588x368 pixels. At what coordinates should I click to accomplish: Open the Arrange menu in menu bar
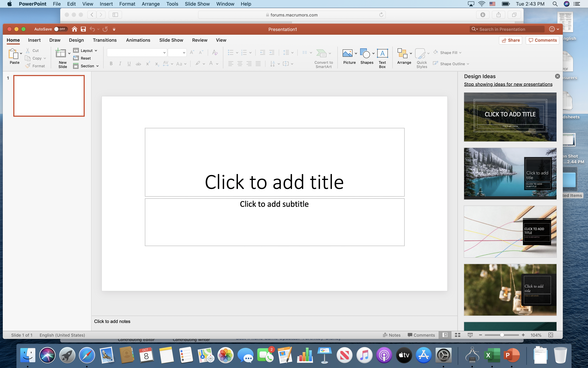(x=151, y=4)
